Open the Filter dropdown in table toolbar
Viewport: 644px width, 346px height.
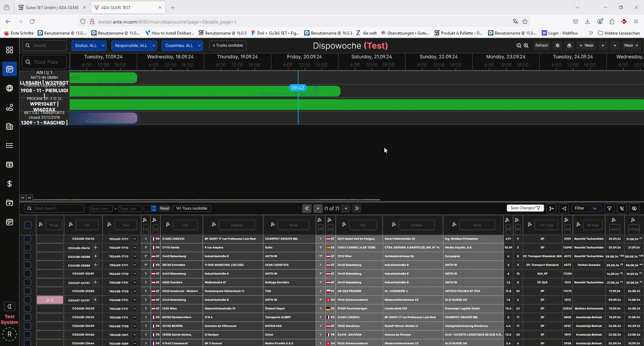pyautogui.click(x=586, y=209)
